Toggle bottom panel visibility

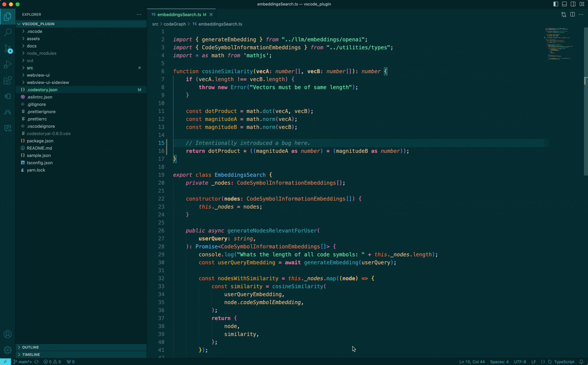tap(565, 4)
